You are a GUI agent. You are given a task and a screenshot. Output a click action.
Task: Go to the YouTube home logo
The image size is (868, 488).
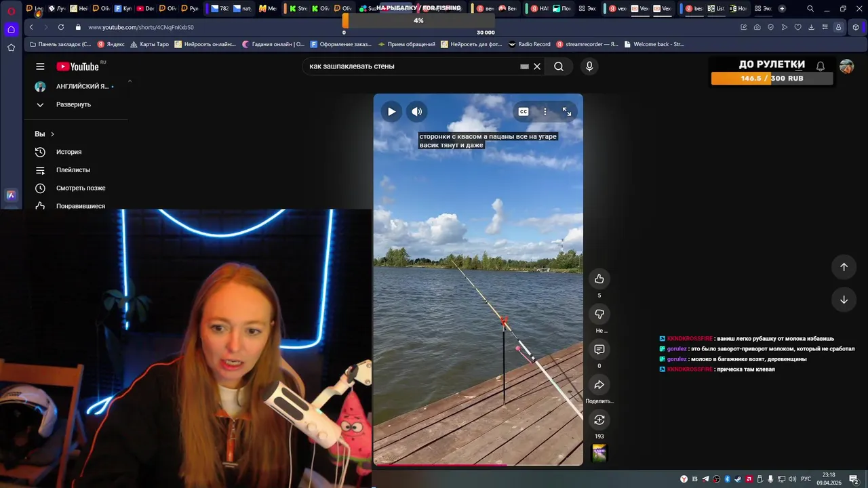(78, 66)
